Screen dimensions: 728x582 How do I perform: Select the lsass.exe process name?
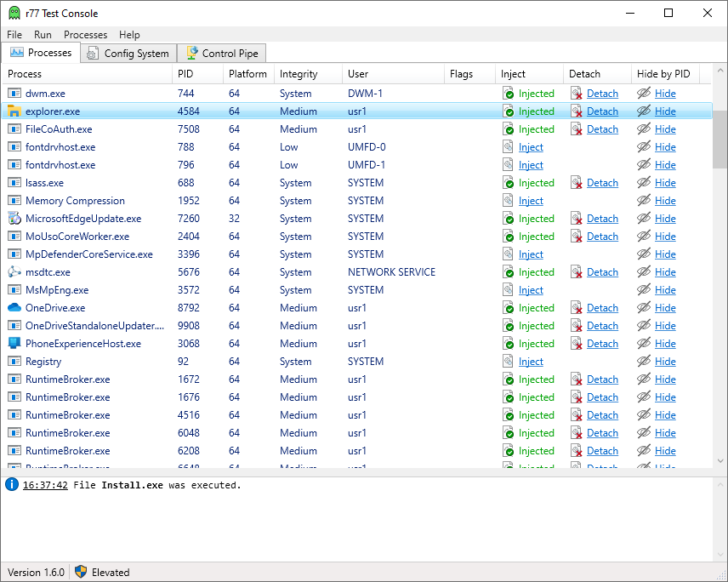[44, 183]
